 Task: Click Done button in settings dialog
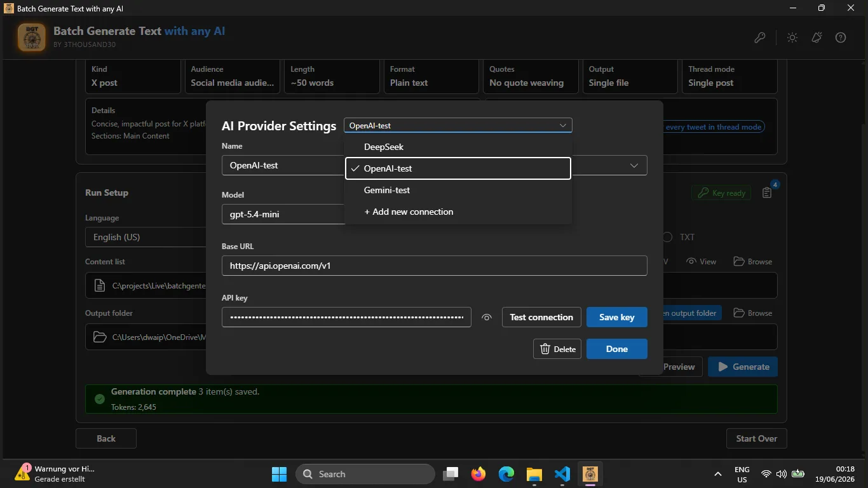coord(617,349)
